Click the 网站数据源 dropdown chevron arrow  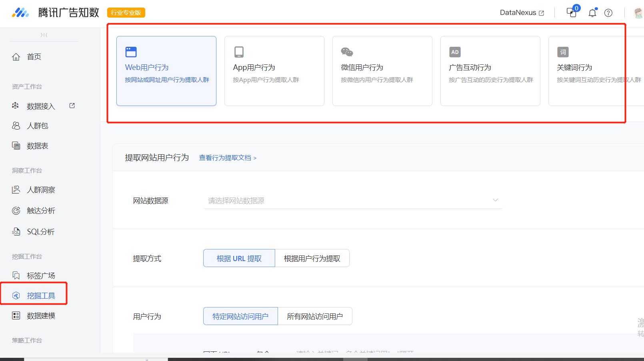click(x=495, y=200)
